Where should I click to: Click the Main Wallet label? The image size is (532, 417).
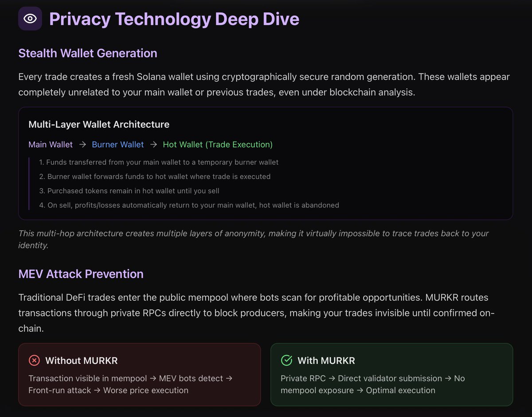(x=51, y=145)
